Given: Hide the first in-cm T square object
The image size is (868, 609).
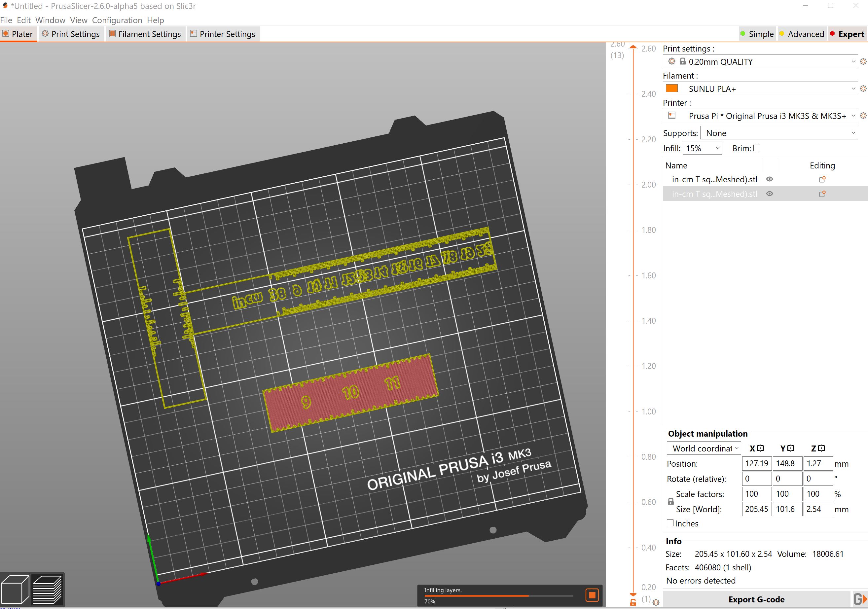Looking at the screenshot, I should coord(770,179).
